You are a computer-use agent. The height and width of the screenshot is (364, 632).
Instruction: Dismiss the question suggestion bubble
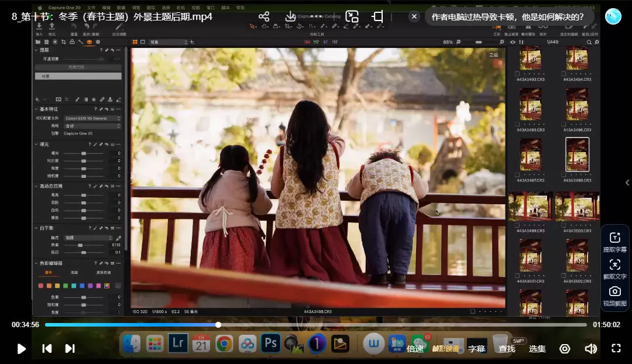click(414, 16)
